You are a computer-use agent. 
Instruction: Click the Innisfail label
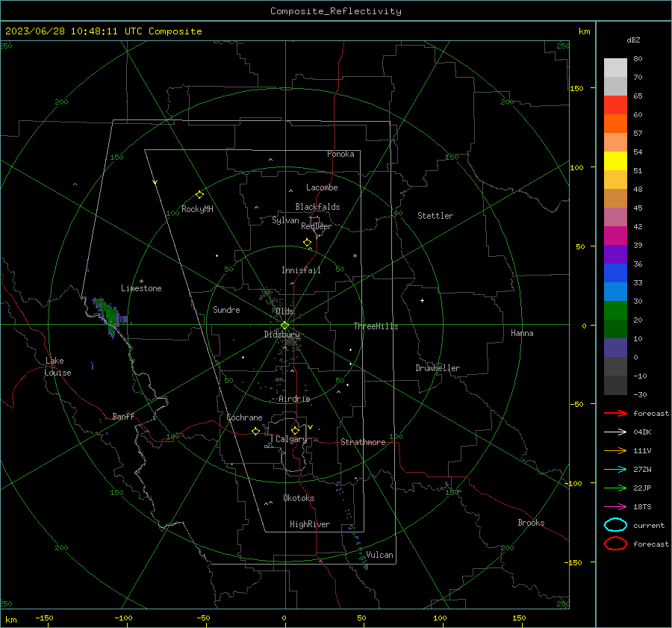301,270
